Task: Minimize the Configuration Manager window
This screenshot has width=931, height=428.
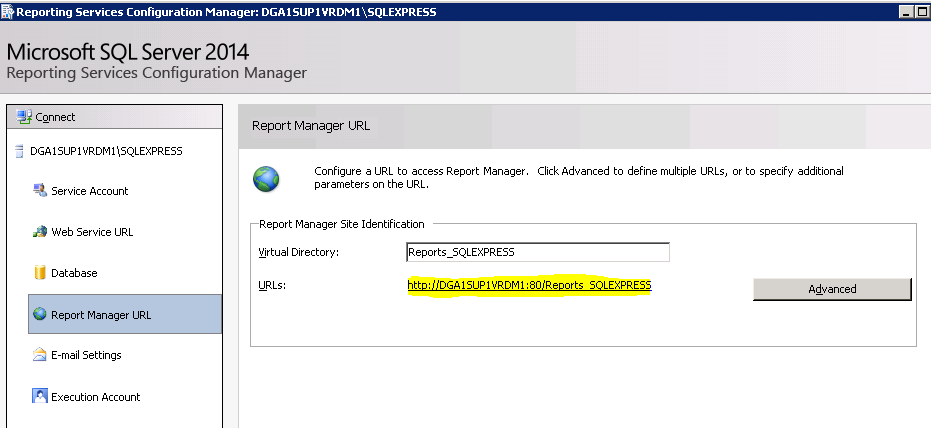Action: coord(907,12)
